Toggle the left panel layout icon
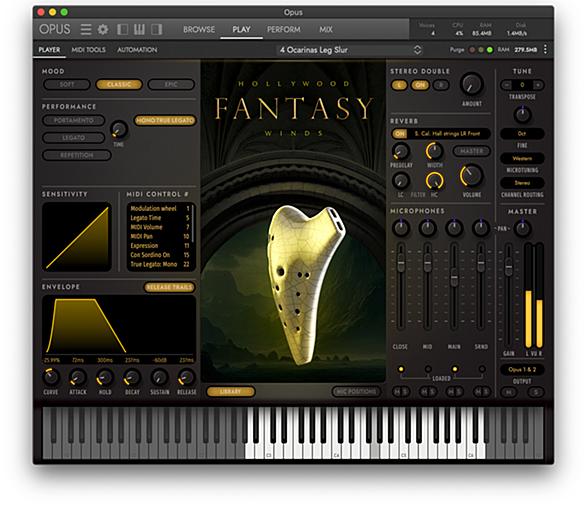Viewport: 586px width, 507px height. [x=122, y=29]
